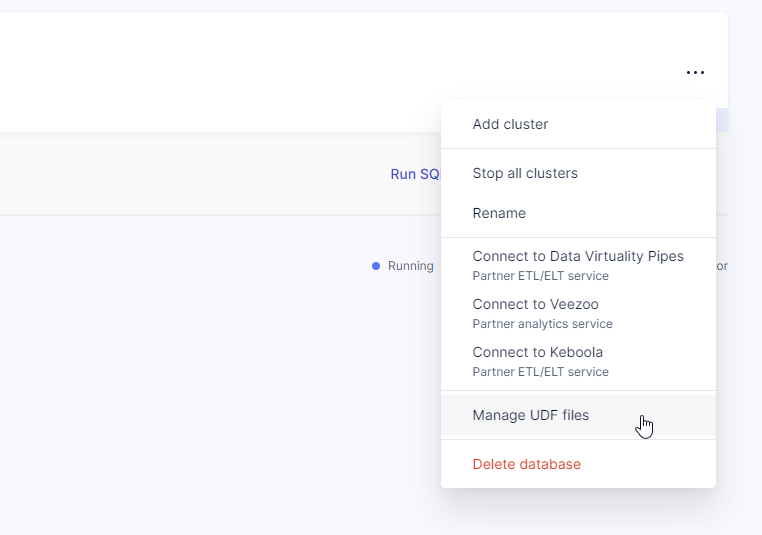The height and width of the screenshot is (535, 762).
Task: Click Rename in the database menu
Action: [499, 213]
